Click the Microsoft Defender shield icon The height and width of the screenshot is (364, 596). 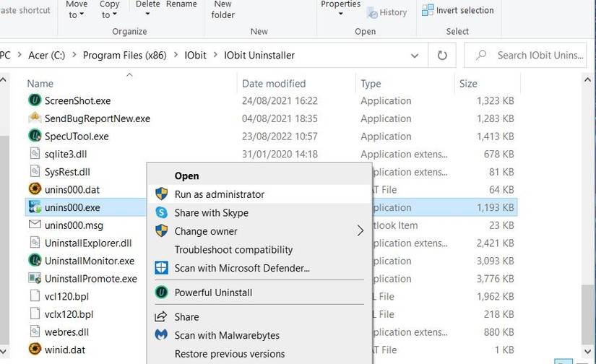pos(162,268)
